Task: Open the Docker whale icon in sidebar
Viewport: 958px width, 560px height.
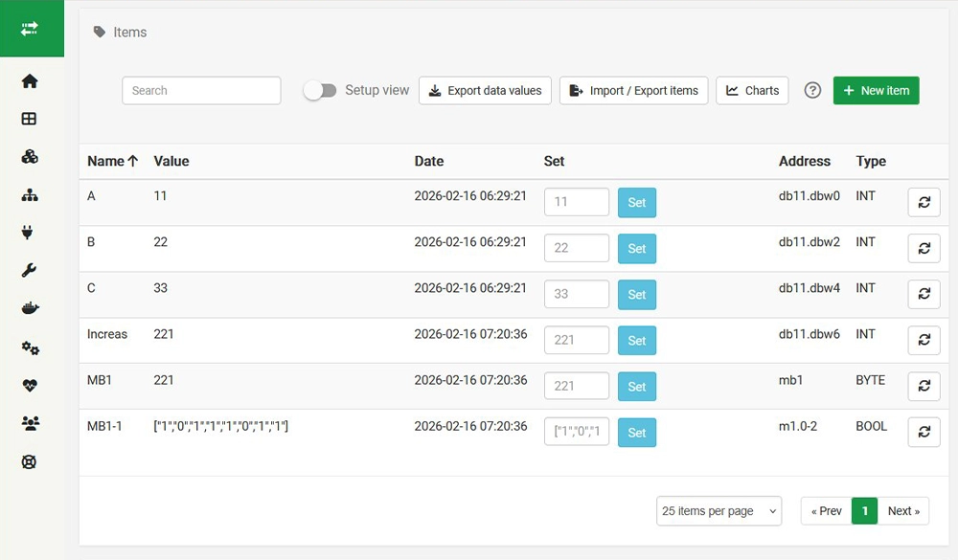Action: pyautogui.click(x=30, y=308)
